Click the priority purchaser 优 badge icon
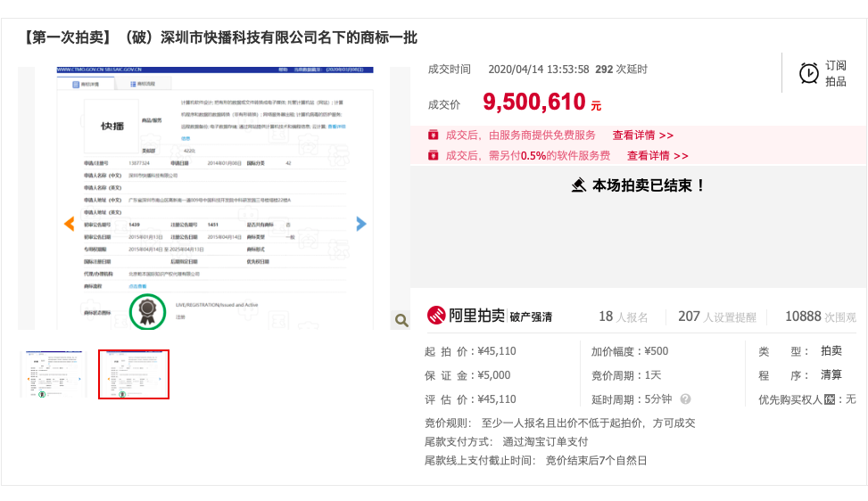This screenshot has width=868, height=501. [x=830, y=399]
